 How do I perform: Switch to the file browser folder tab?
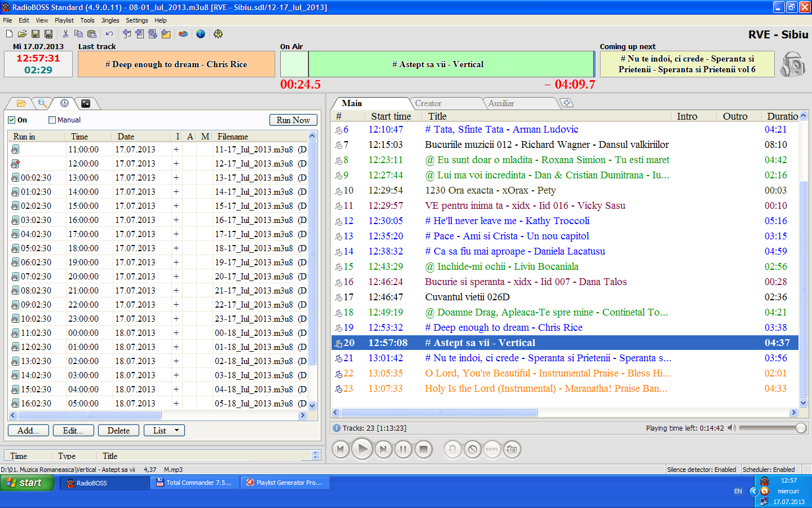point(21,103)
